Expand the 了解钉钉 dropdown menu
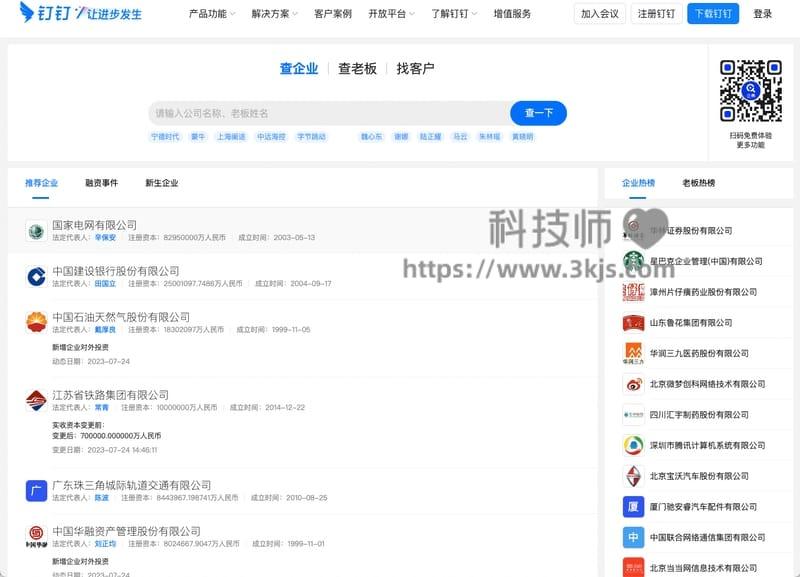Screen dimensions: 800x577 [454, 14]
